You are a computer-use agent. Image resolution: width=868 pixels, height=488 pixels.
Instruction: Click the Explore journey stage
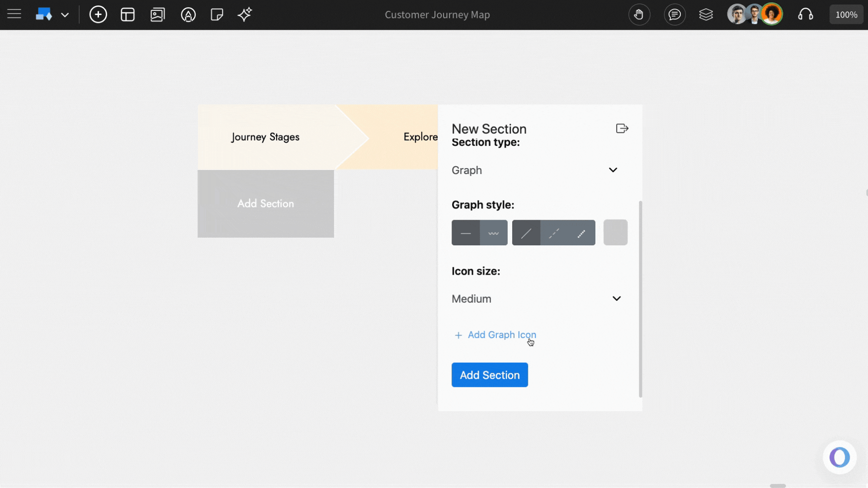420,137
